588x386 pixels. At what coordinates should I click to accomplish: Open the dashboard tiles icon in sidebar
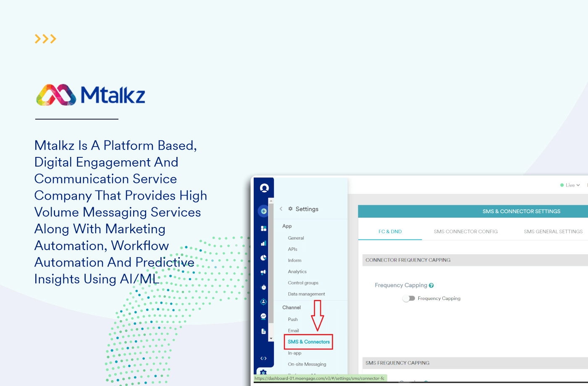(264, 228)
